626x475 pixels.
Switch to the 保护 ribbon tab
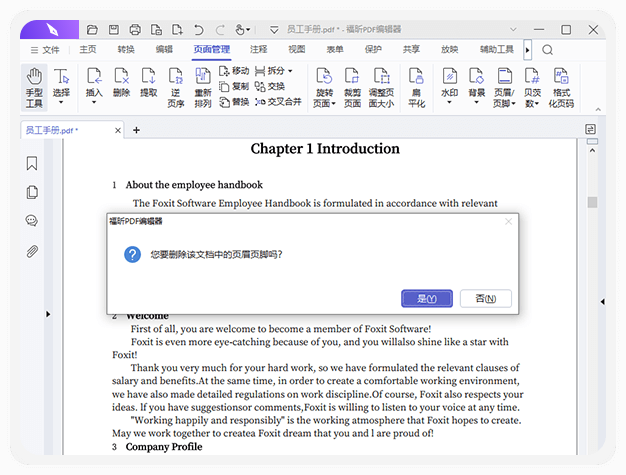[x=373, y=49]
